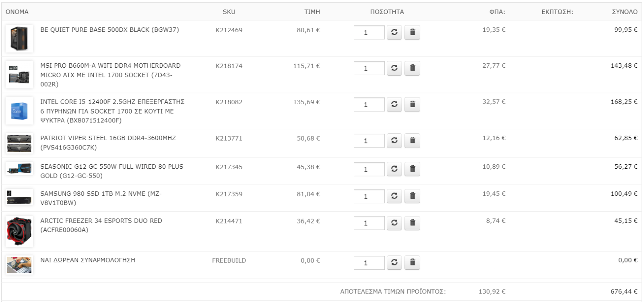Refresh quantity for SAMSUNG 980 SSD 1TB
Viewport: 644px width, 302px height.
tap(394, 196)
